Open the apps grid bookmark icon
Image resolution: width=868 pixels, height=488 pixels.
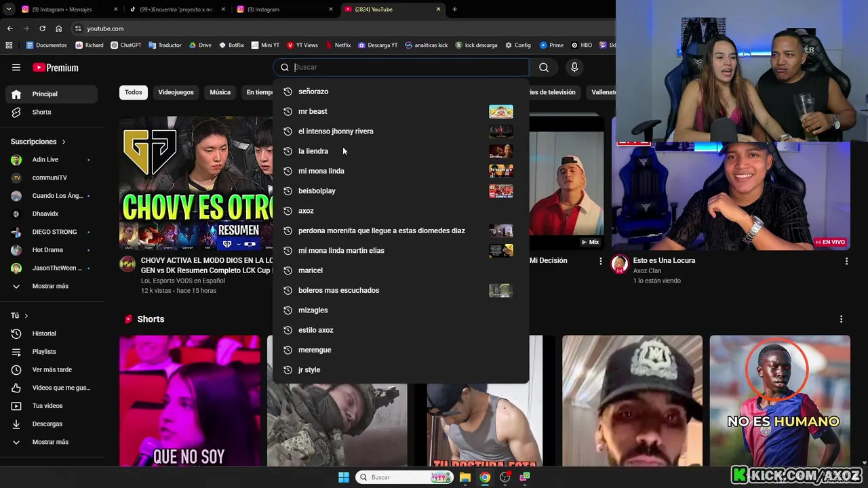9,45
